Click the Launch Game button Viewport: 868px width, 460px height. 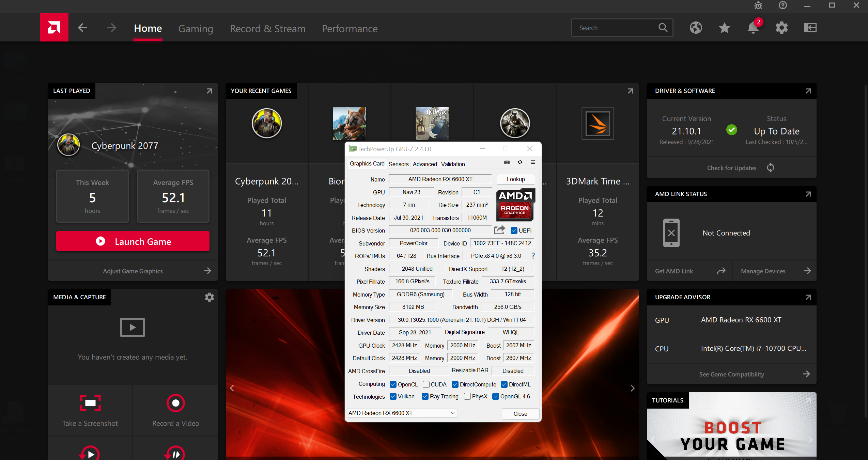(x=133, y=241)
